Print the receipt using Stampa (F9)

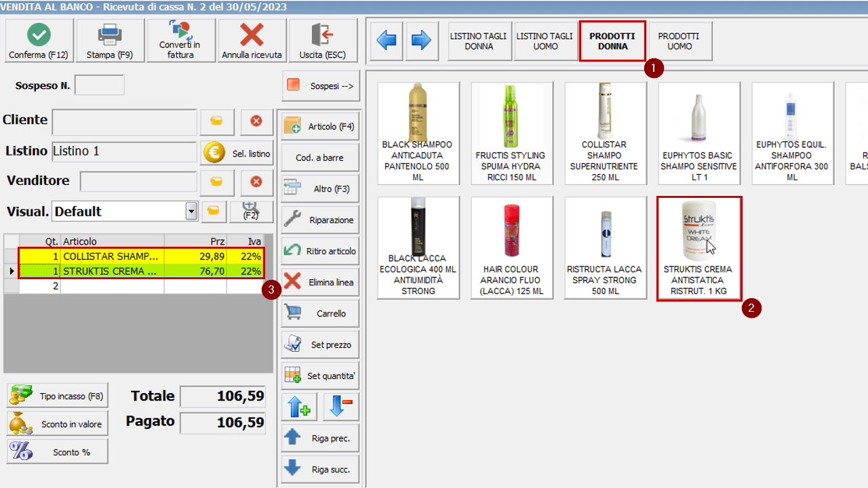tap(111, 41)
